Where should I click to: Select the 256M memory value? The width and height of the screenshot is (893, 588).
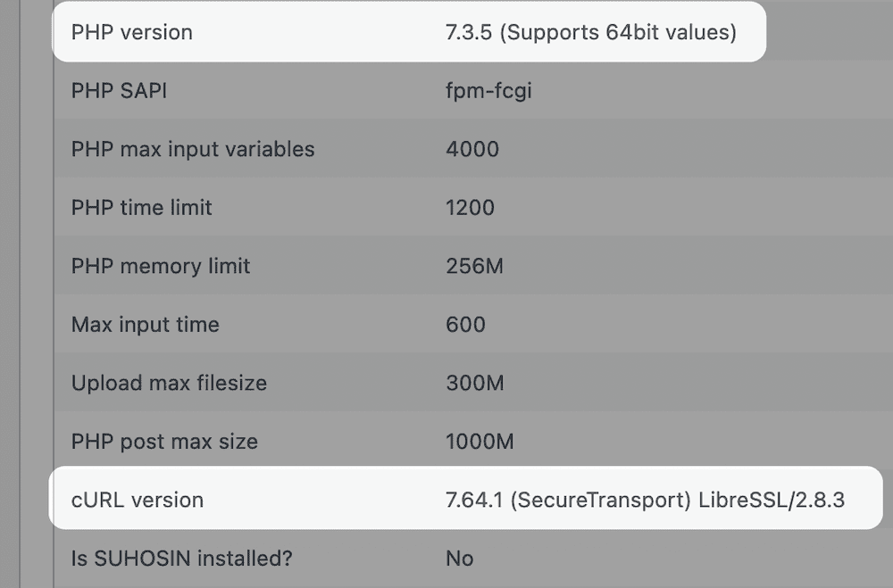coord(474,266)
